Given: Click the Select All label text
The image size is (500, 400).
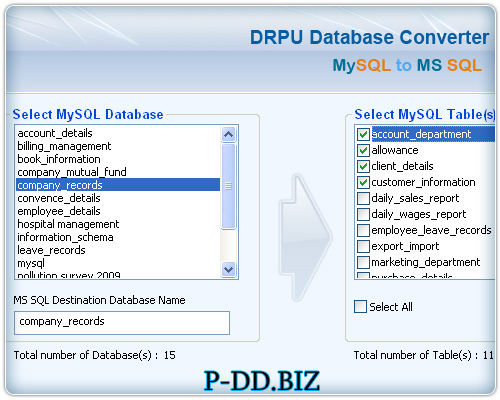Looking at the screenshot, I should pyautogui.click(x=391, y=307).
